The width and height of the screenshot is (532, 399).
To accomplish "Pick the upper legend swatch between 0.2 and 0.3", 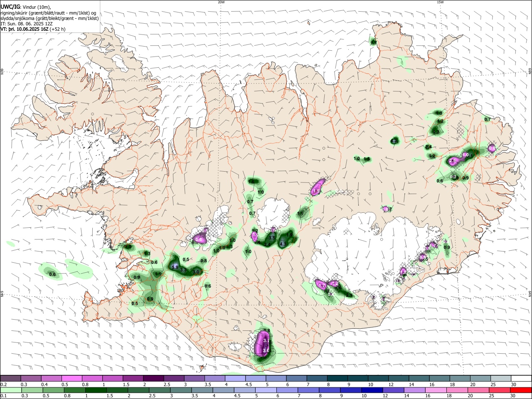I will [x=10, y=378].
